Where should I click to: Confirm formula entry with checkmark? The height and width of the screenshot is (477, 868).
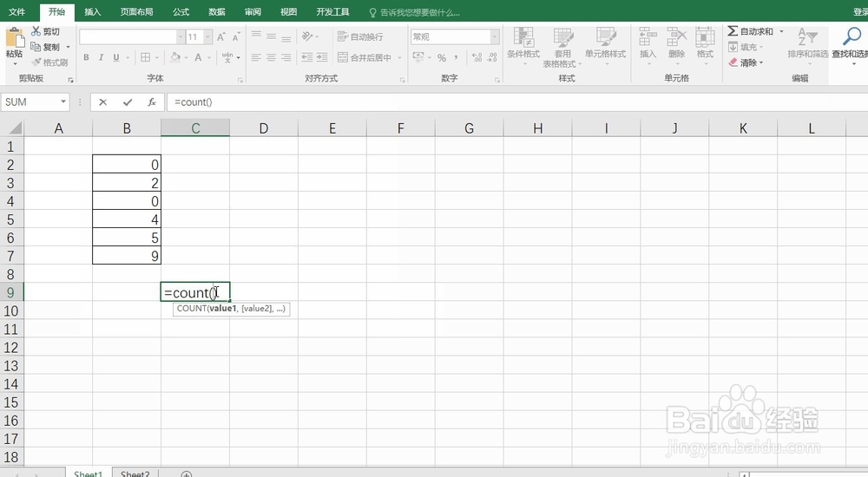128,101
